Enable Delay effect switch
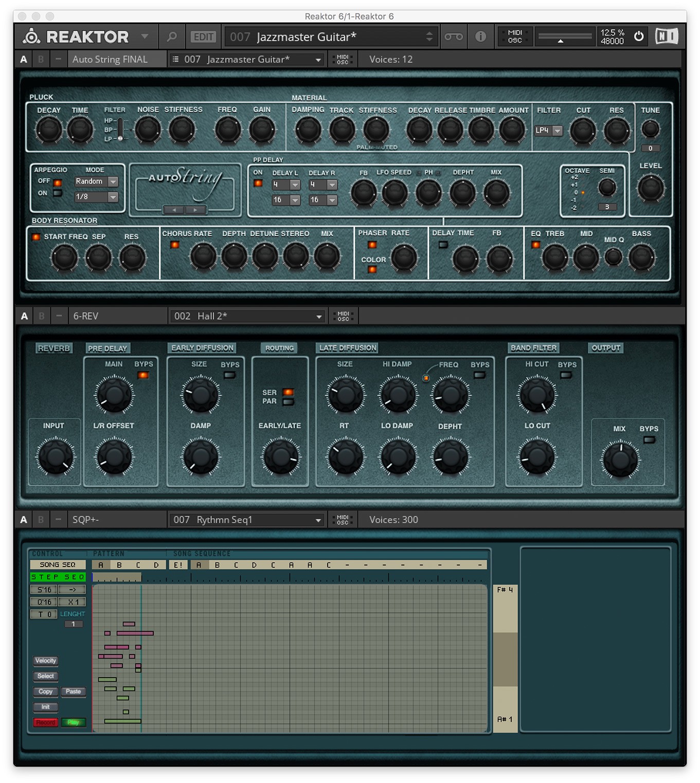 pyautogui.click(x=443, y=245)
